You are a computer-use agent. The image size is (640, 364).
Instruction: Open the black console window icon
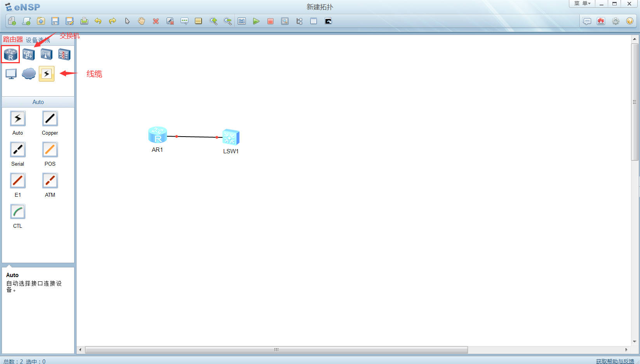(x=328, y=21)
